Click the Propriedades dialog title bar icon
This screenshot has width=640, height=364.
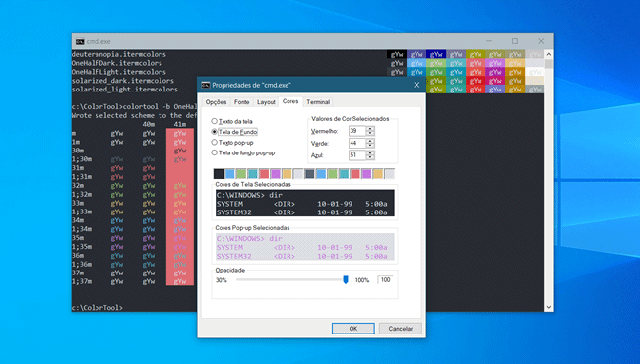point(206,85)
